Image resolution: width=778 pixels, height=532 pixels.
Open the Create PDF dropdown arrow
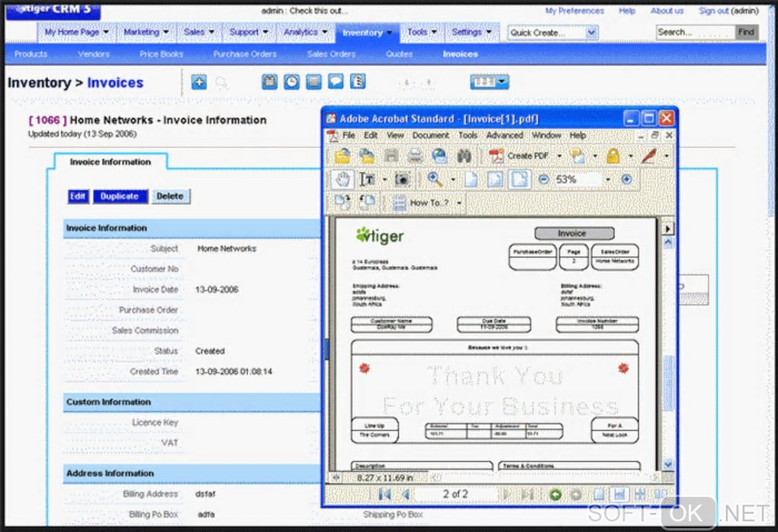(x=559, y=156)
